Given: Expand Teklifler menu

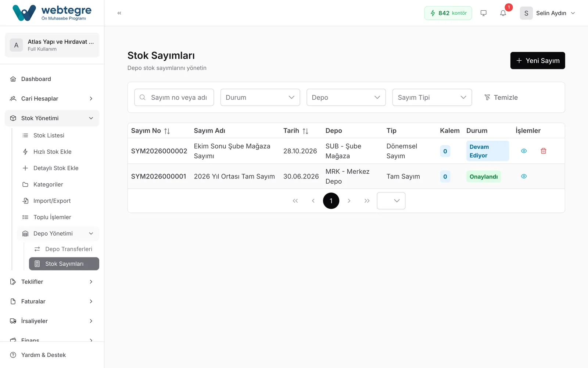Looking at the screenshot, I should pos(52,282).
